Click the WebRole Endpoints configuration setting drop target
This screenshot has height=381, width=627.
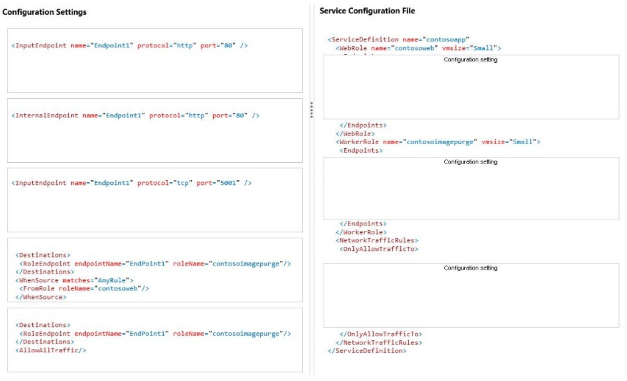471,87
